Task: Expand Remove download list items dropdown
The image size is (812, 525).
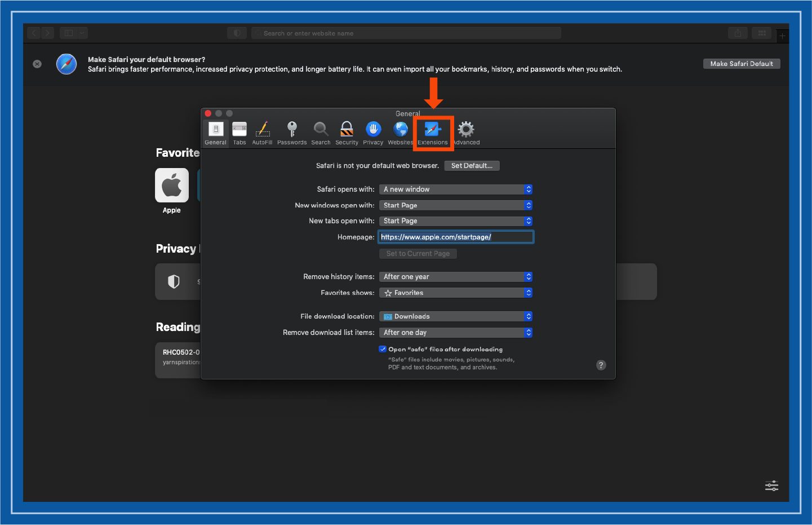Action: (456, 333)
